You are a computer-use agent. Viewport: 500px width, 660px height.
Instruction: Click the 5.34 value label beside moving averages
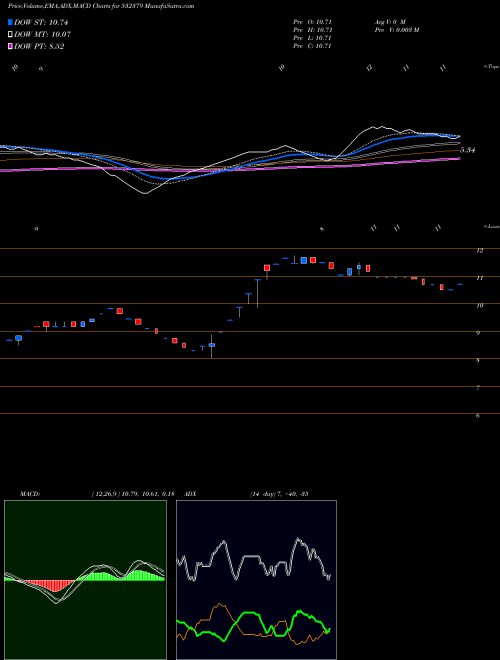point(467,150)
